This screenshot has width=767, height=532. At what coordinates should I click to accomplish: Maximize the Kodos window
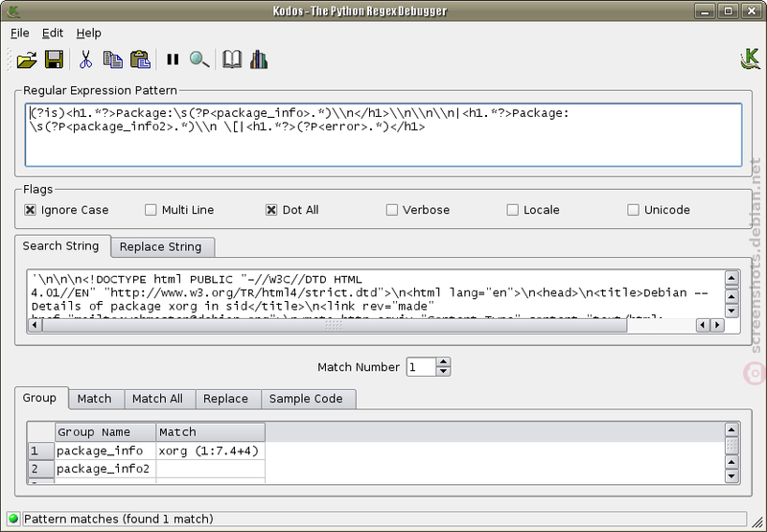click(x=729, y=11)
